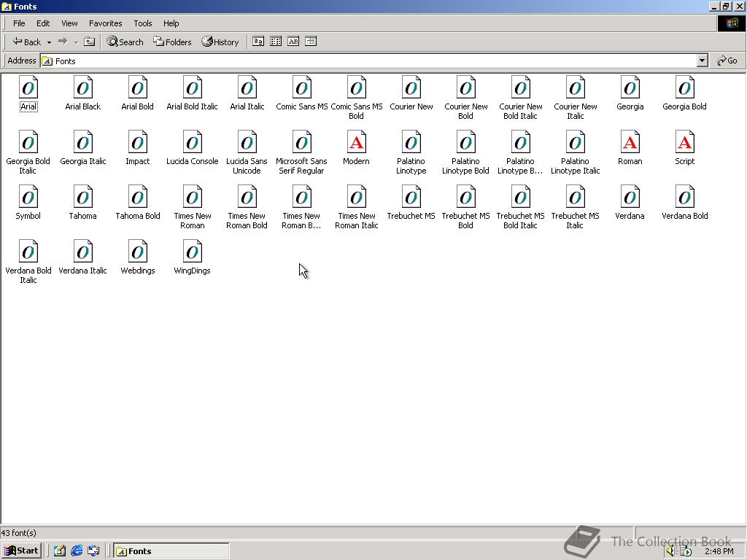Image resolution: width=747 pixels, height=560 pixels.
Task: Select the Arial Italic label
Action: pos(247,106)
